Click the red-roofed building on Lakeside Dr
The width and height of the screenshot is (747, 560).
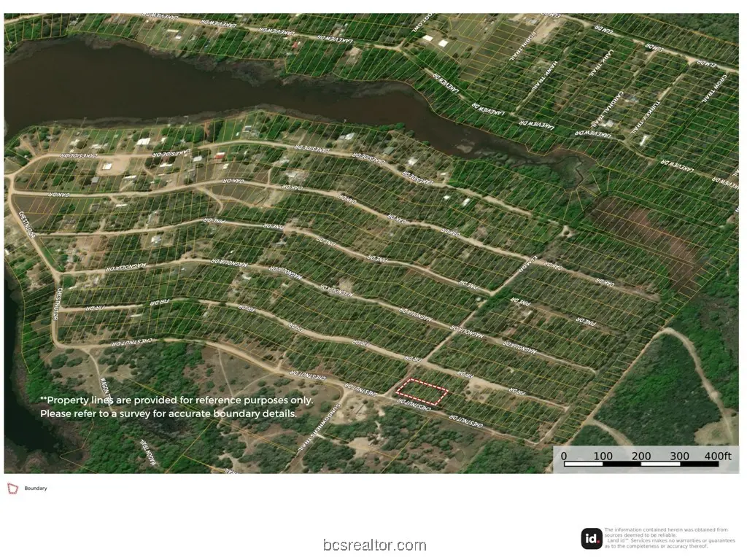point(219,156)
